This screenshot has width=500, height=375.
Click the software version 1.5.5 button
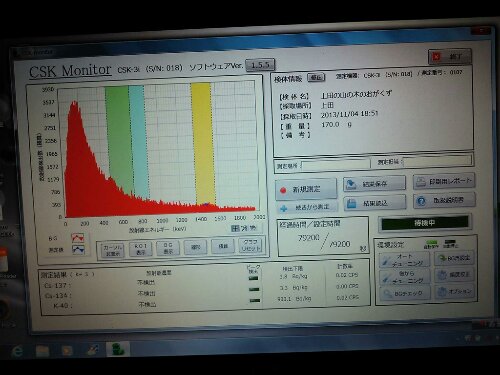click(x=260, y=65)
